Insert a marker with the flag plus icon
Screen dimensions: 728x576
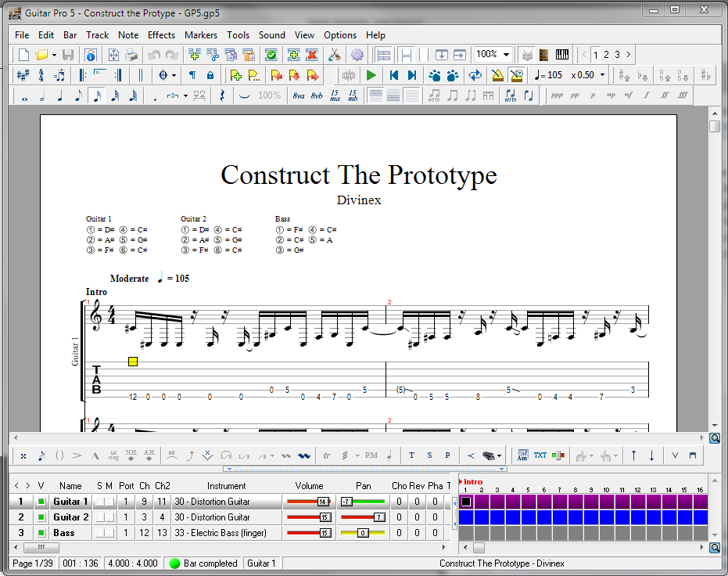click(235, 75)
